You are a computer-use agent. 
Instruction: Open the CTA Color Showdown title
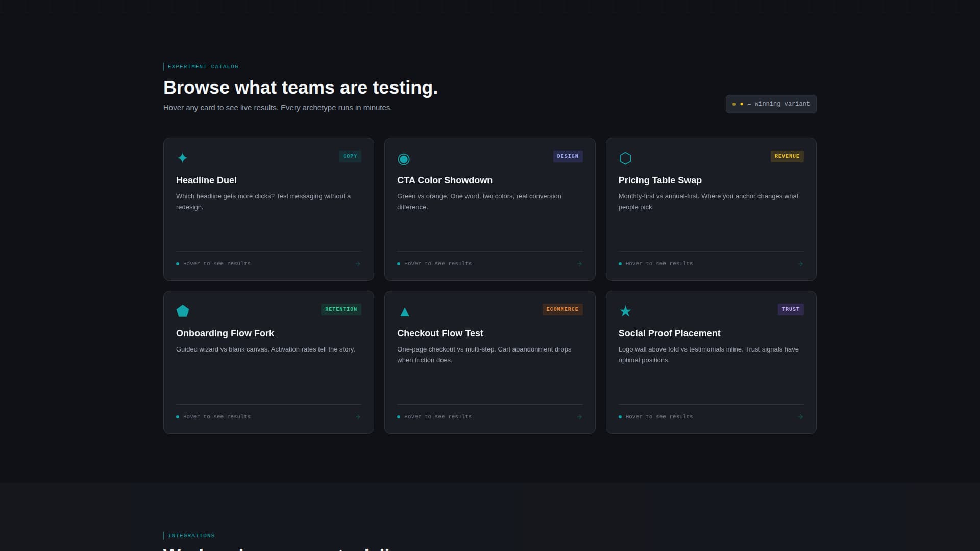click(x=445, y=180)
